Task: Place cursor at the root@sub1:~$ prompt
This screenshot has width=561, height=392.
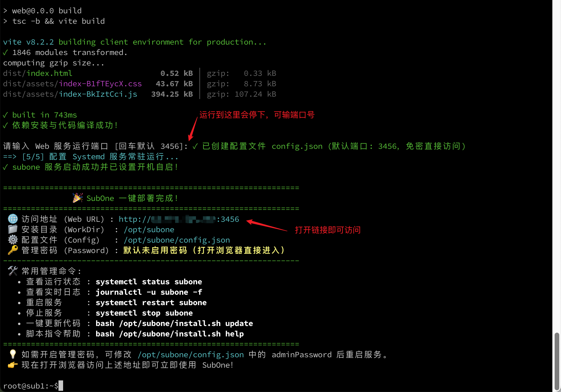Action: [x=31, y=386]
